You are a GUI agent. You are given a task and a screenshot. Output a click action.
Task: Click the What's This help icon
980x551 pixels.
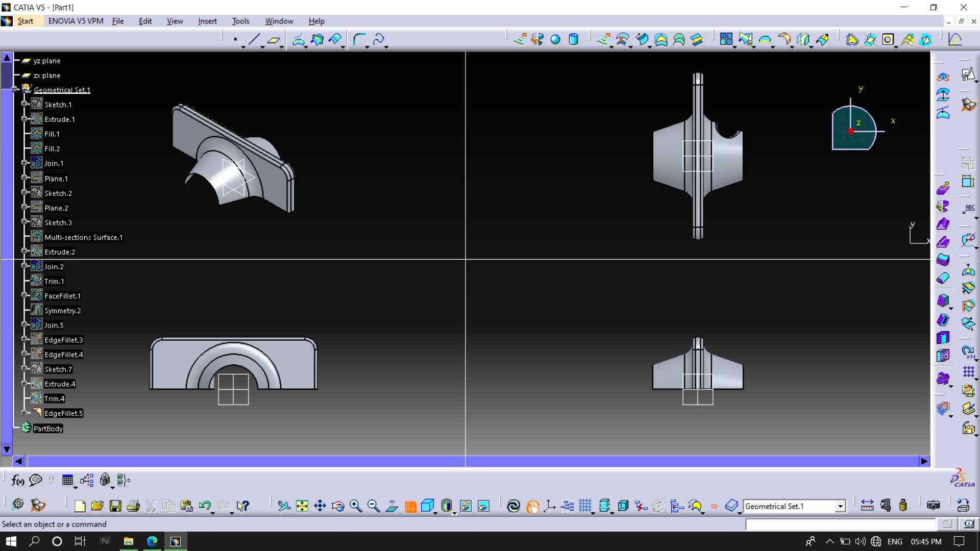[243, 506]
